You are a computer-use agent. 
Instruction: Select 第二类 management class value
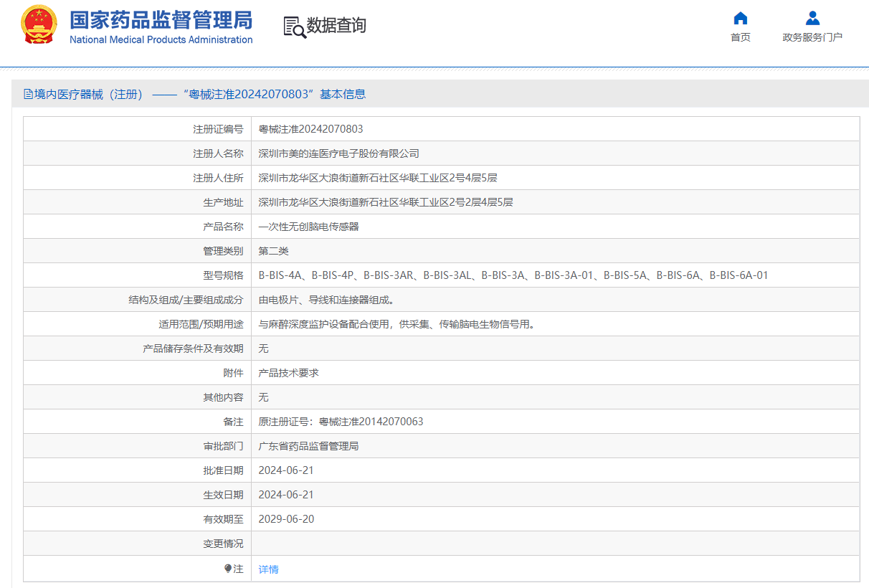click(273, 251)
